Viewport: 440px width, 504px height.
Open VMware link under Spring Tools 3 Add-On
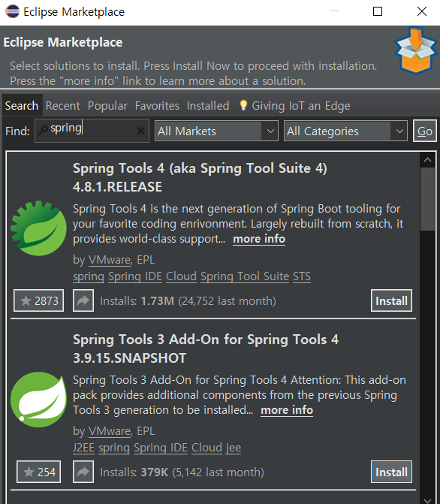pyautogui.click(x=110, y=431)
